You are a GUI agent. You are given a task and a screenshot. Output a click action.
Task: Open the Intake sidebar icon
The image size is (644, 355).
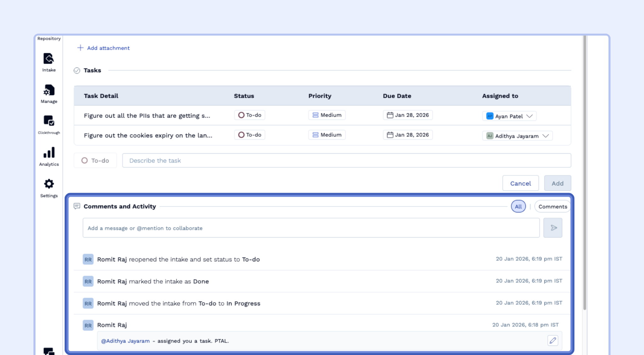click(49, 59)
